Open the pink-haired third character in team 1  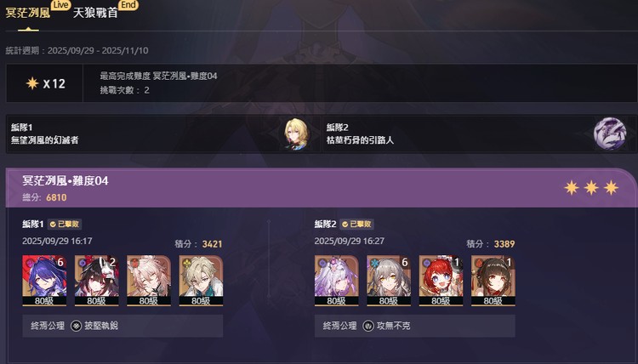tap(149, 281)
